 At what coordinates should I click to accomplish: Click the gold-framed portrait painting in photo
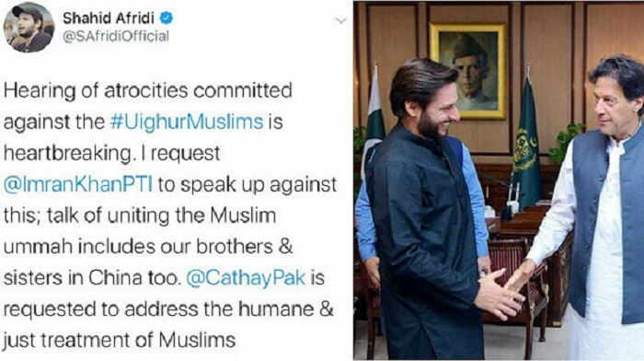[x=467, y=71]
